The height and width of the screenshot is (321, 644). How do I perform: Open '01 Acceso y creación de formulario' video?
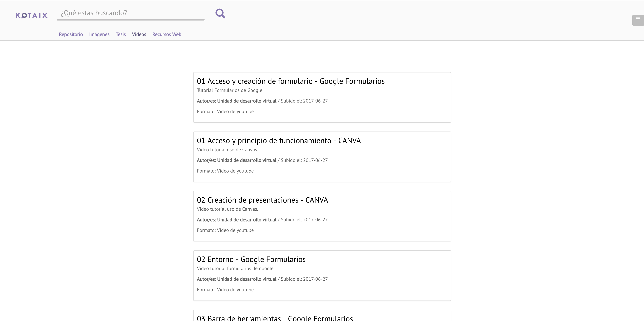pyautogui.click(x=291, y=81)
